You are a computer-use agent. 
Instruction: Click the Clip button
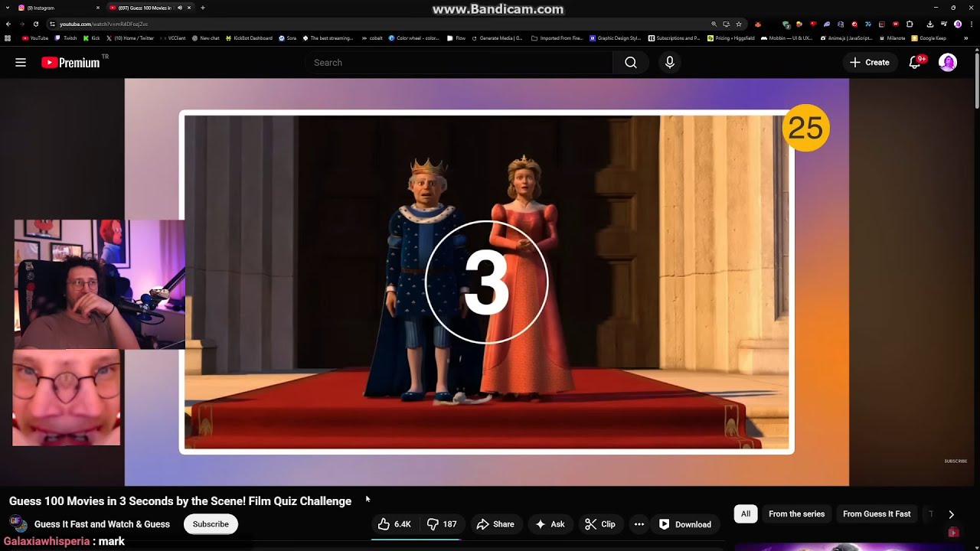pyautogui.click(x=600, y=524)
